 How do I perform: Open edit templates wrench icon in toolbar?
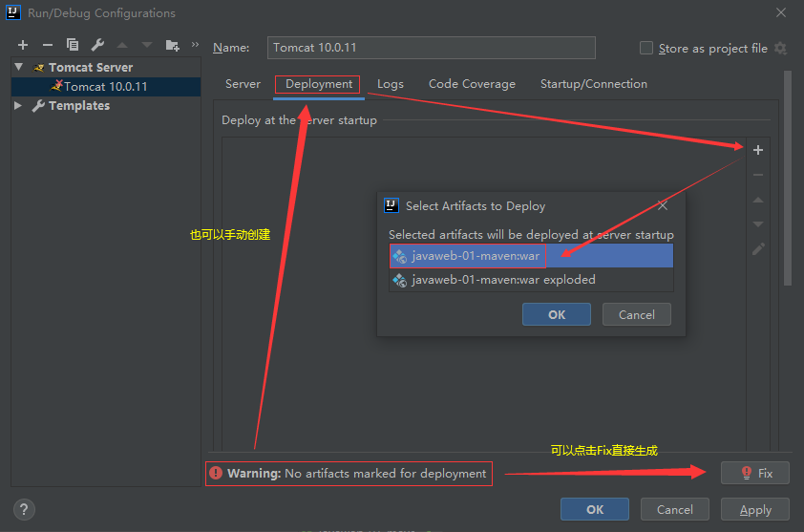point(97,45)
